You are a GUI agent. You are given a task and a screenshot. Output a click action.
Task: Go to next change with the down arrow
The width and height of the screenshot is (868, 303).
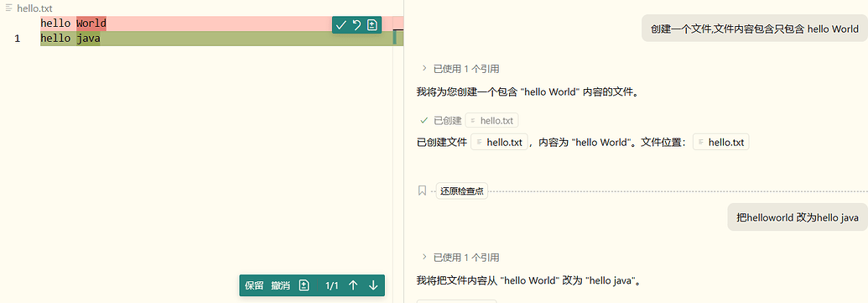[373, 285]
